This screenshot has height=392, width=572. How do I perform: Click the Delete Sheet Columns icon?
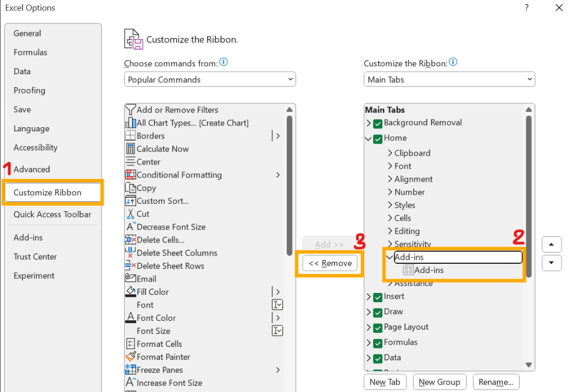130,253
